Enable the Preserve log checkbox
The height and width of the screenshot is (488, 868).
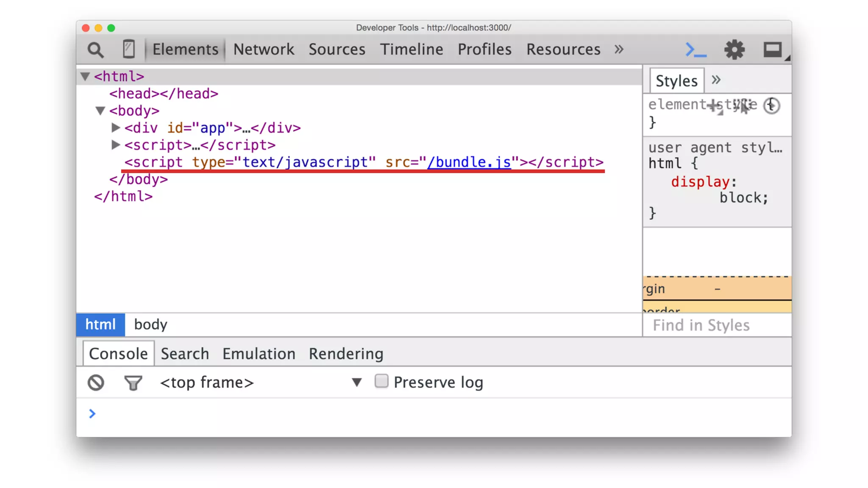pyautogui.click(x=381, y=381)
